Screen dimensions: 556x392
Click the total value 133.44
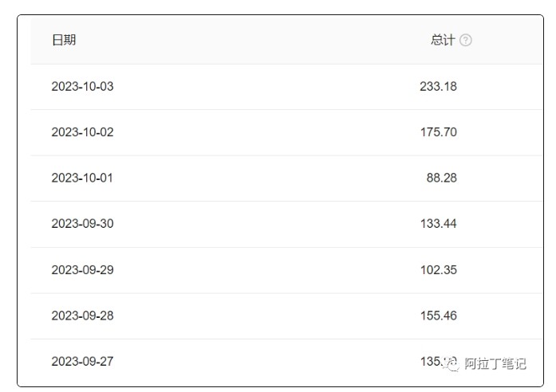coord(438,223)
